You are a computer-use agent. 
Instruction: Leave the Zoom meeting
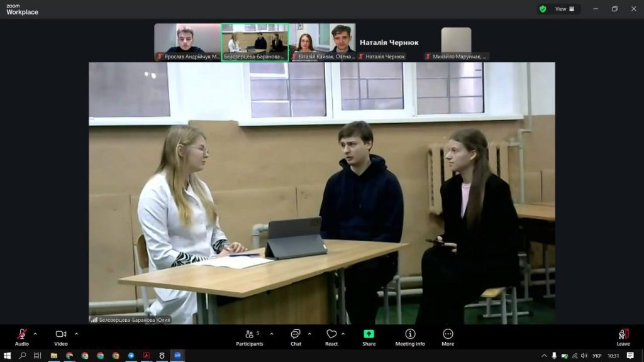pyautogui.click(x=623, y=337)
